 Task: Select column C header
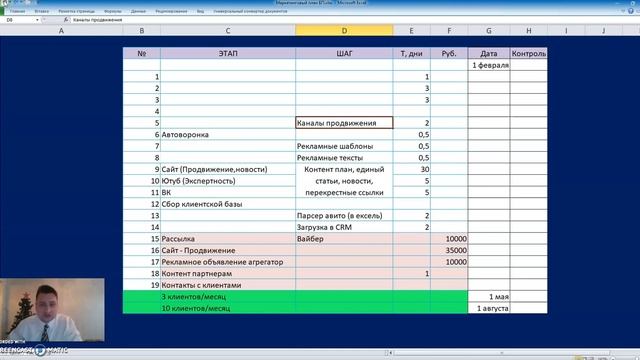point(228,31)
